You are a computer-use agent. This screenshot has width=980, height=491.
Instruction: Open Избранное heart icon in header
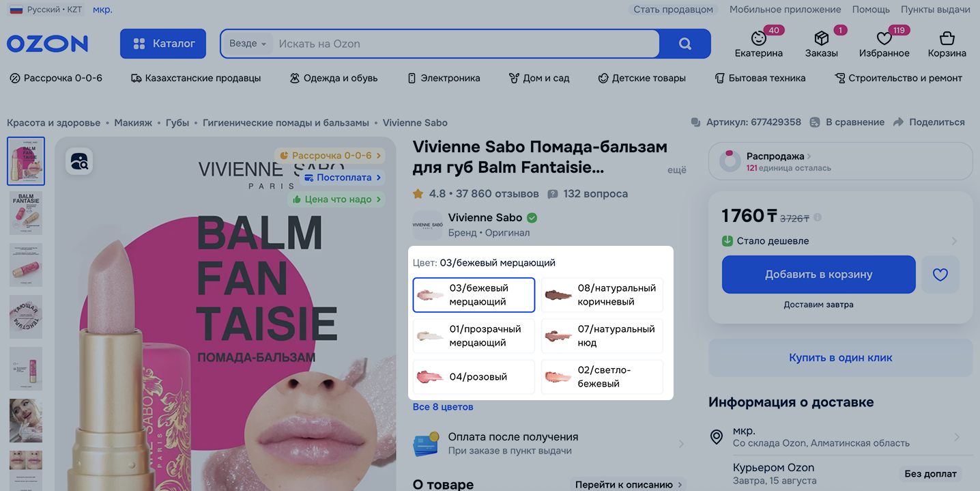pos(884,38)
